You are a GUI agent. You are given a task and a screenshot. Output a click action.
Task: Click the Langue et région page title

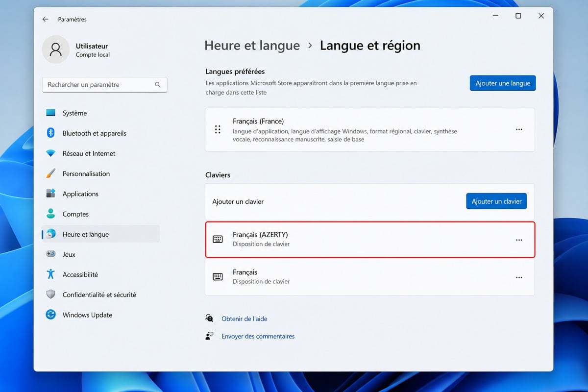click(370, 46)
